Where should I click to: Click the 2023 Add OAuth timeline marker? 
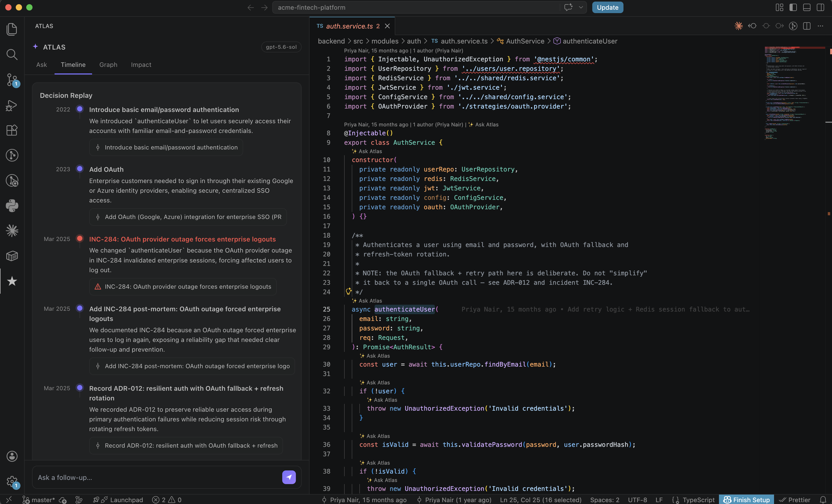(x=80, y=168)
